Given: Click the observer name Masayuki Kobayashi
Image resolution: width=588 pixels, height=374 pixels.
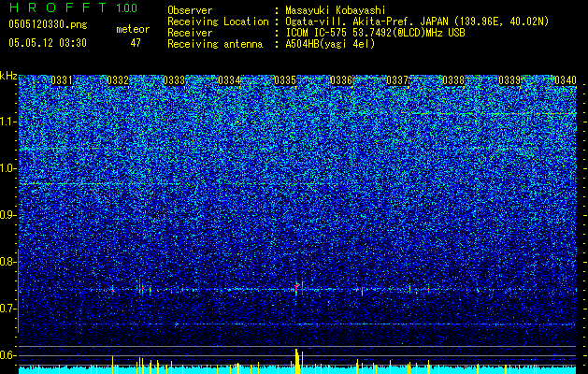Looking at the screenshot, I should click(336, 10).
